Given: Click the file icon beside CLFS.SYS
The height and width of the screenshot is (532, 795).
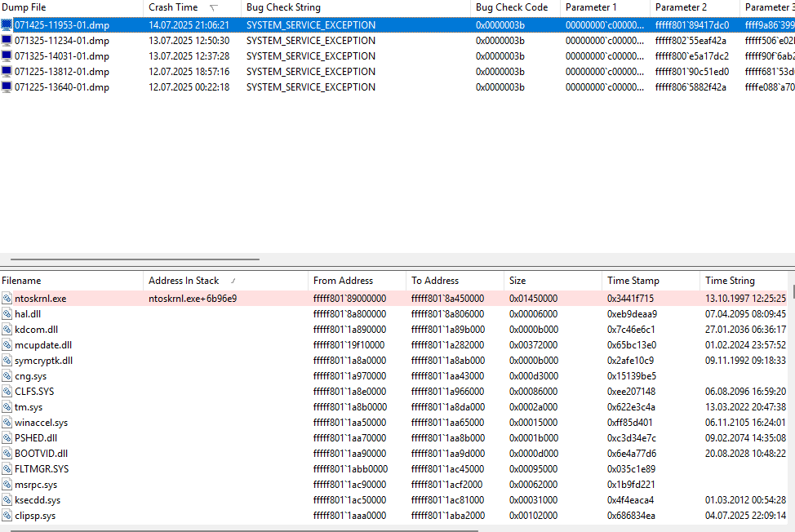Looking at the screenshot, I should point(7,392).
